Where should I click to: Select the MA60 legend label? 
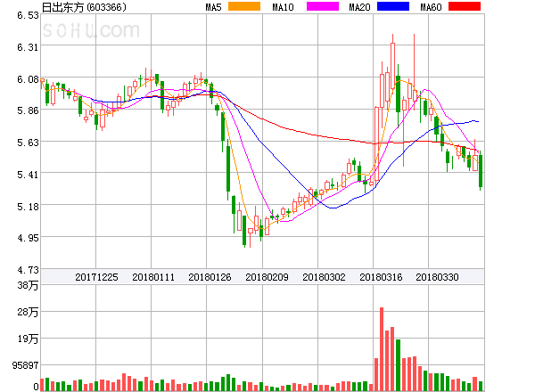coord(431,7)
